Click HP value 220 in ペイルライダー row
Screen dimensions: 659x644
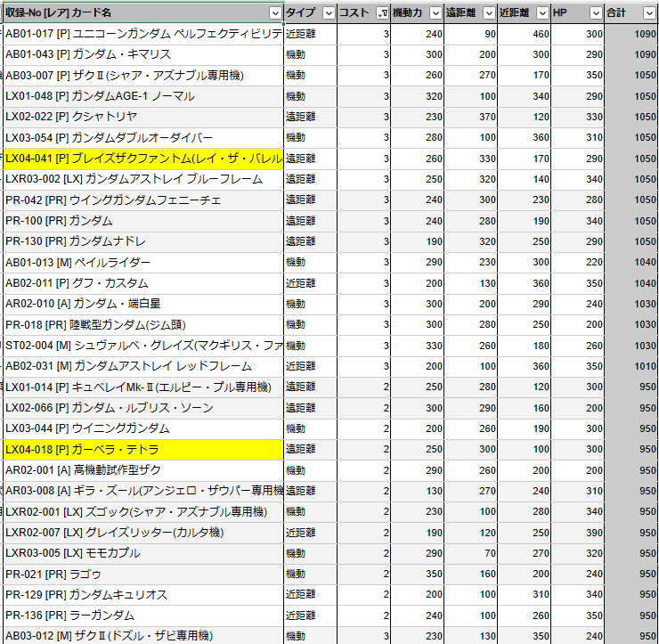[577, 263]
